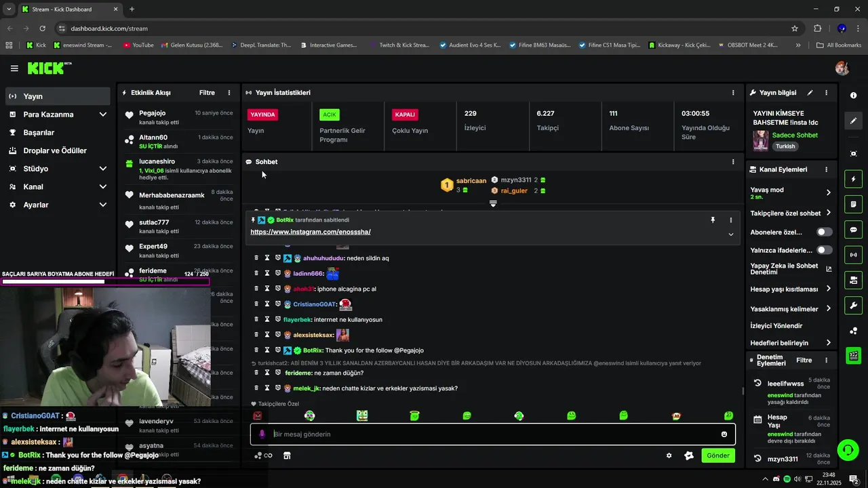Open the green headset support button
The width and height of the screenshot is (868, 488).
[847, 450]
